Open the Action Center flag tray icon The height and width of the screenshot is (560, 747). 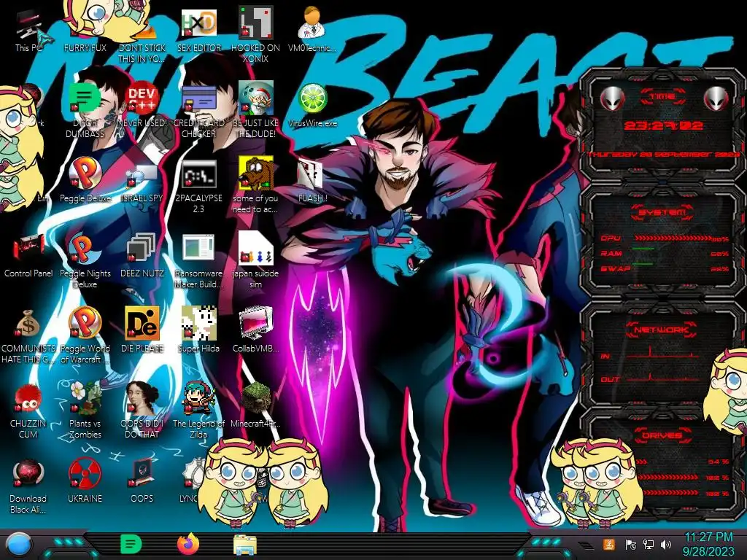pyautogui.click(x=630, y=545)
